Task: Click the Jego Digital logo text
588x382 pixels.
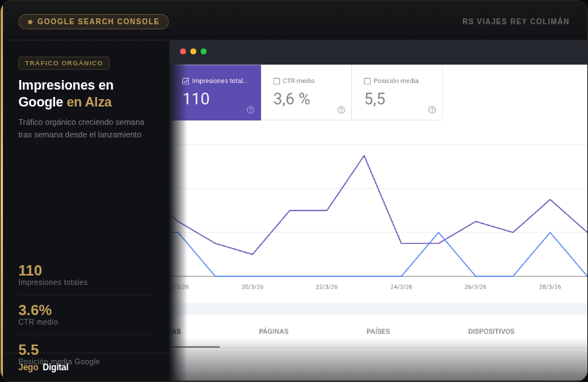Action: [43, 367]
